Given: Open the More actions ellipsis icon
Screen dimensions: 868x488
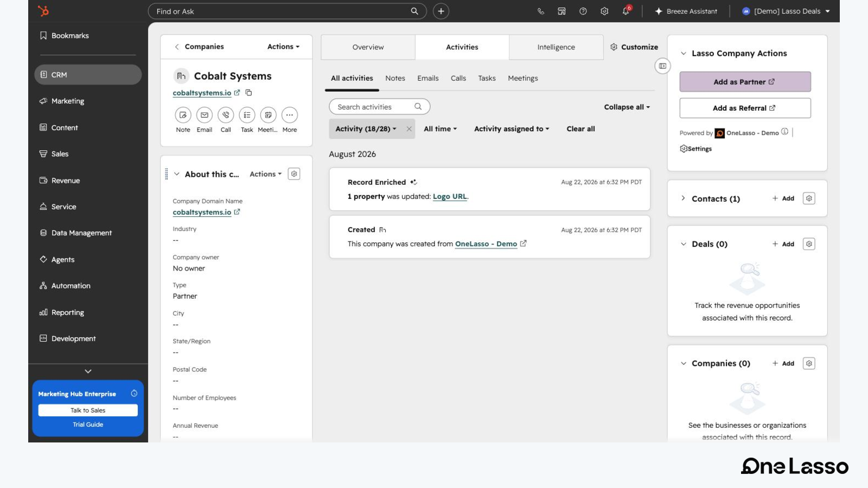Looking at the screenshot, I should [x=290, y=115].
